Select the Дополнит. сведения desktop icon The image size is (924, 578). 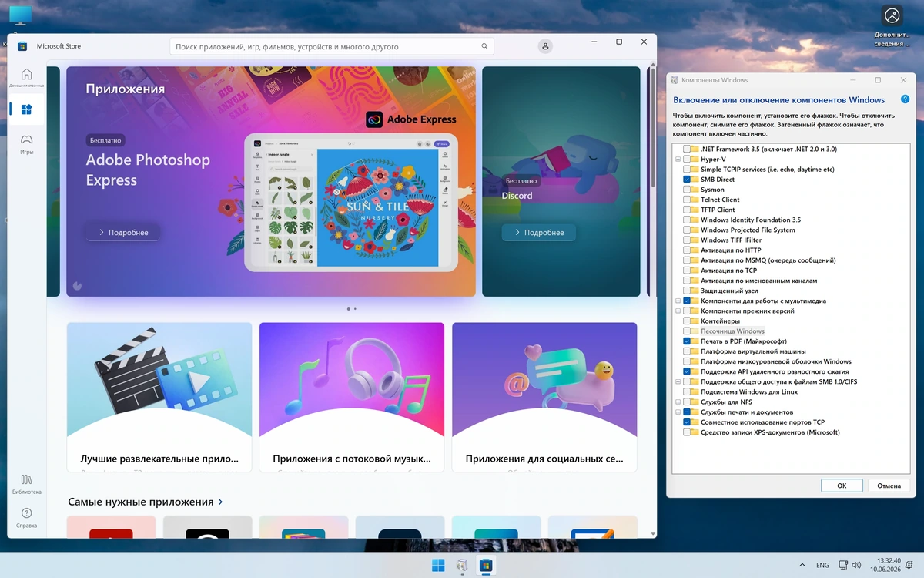(x=892, y=25)
